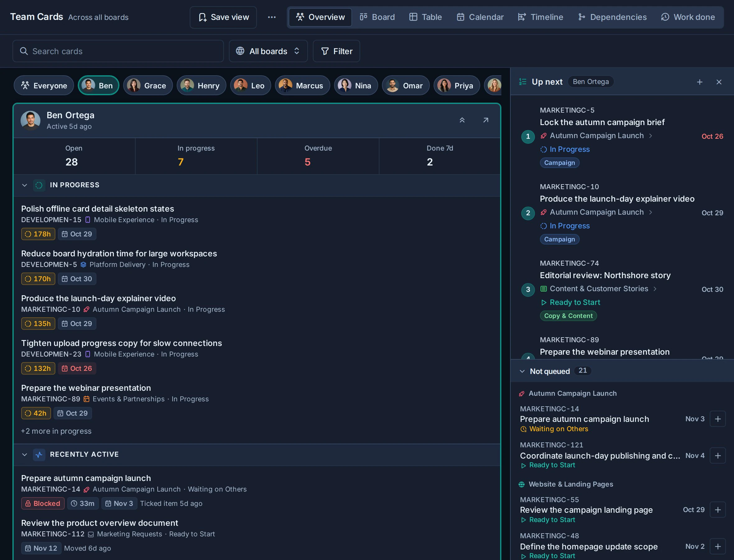Switch to the Dependencies tab

click(x=612, y=17)
